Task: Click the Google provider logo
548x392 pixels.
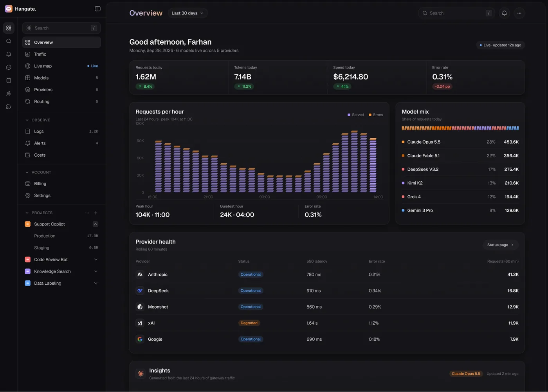Action: 140,339
